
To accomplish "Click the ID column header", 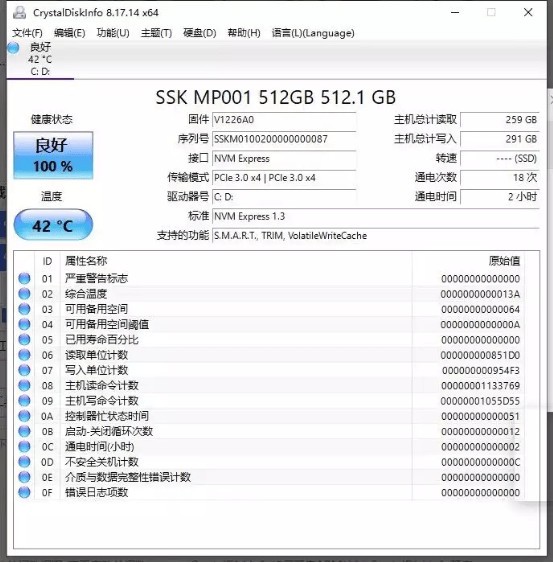I will (47, 261).
